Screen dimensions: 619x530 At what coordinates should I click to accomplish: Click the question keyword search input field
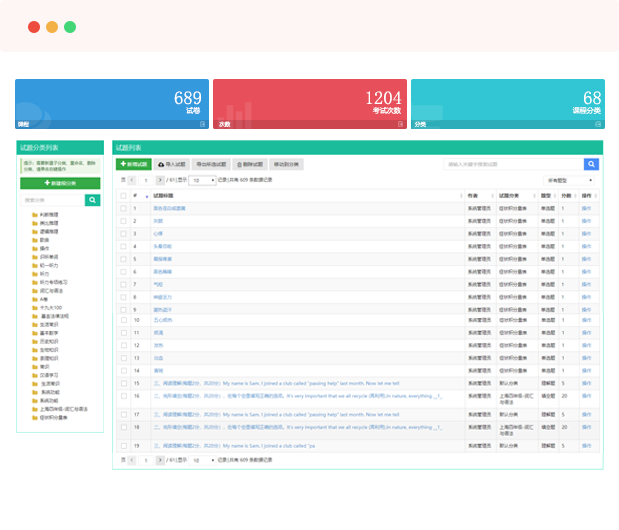513,164
